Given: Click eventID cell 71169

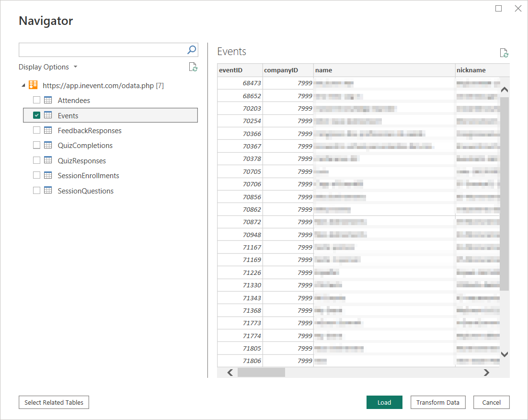Looking at the screenshot, I should pos(240,260).
